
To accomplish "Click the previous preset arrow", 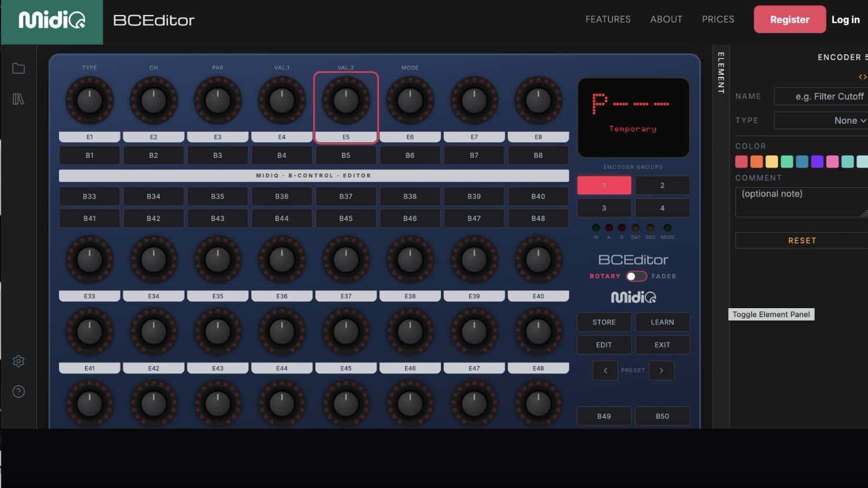I will coord(605,370).
